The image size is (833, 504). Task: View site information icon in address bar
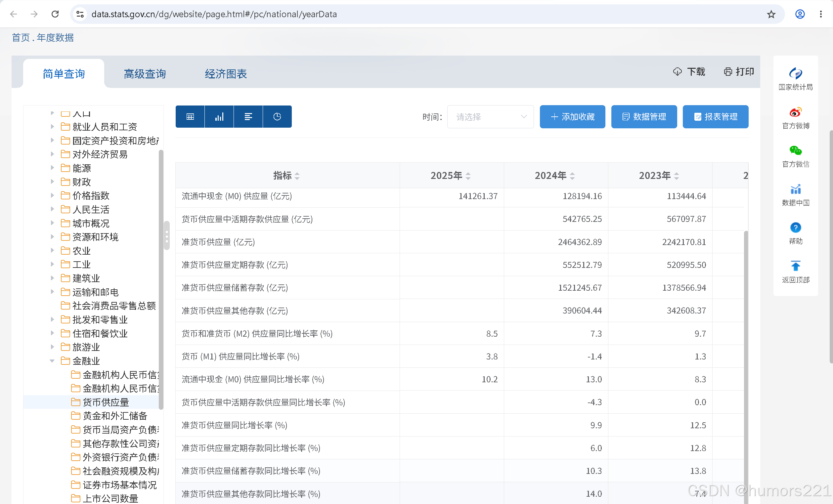80,14
